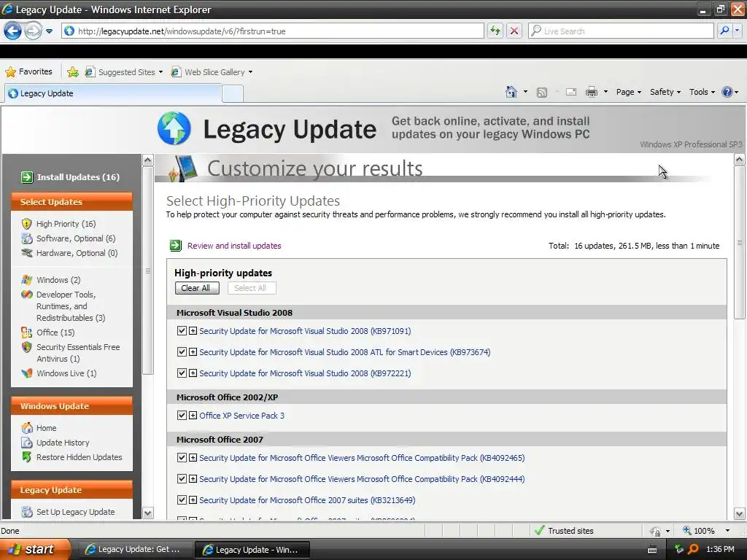Click the Hardware, Optional icon
The image size is (747, 560).
27,253
